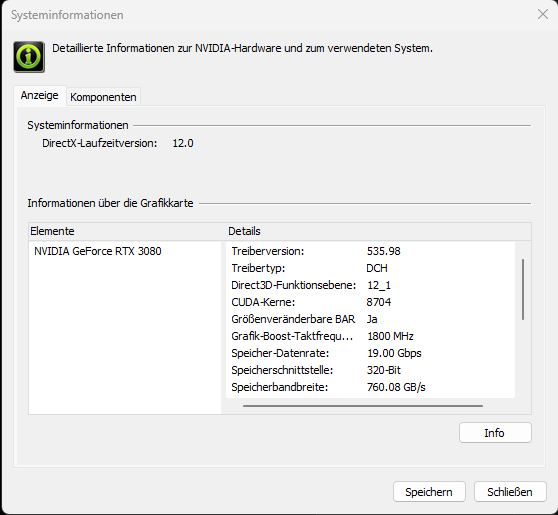Select the Treiberversion row label
Viewport: 558px width, 515px height.
(x=268, y=251)
